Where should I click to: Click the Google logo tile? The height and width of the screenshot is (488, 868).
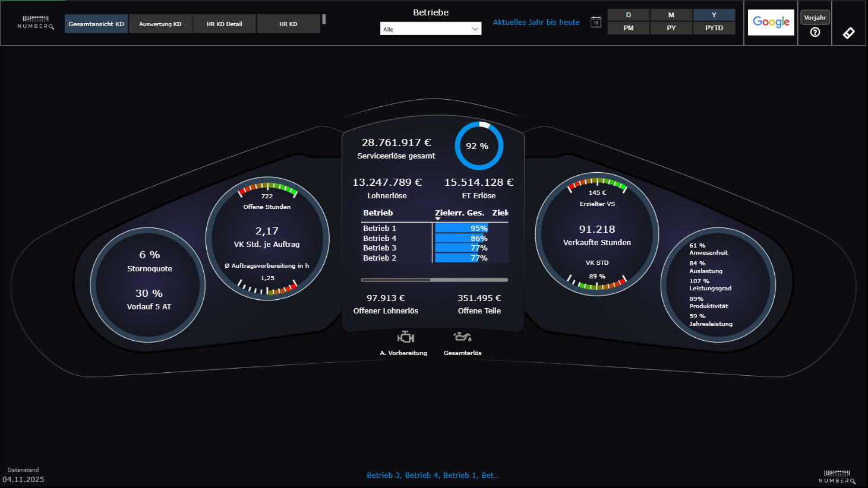click(x=771, y=23)
